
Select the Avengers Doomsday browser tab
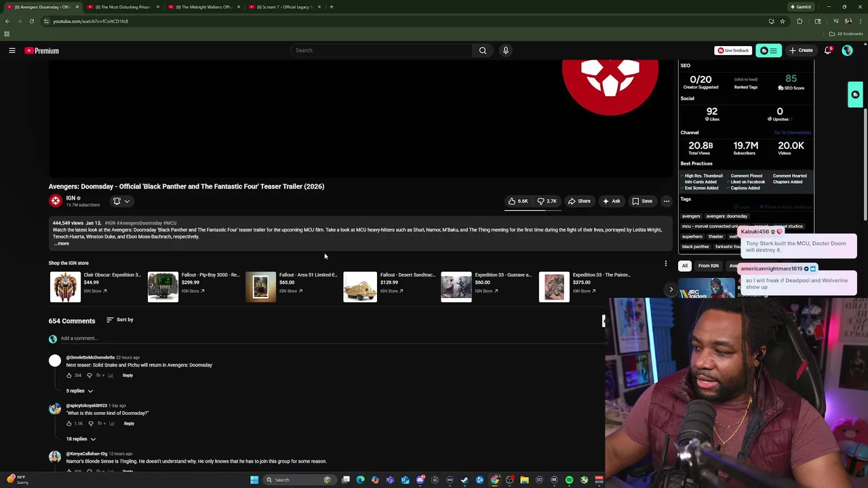coord(41,7)
